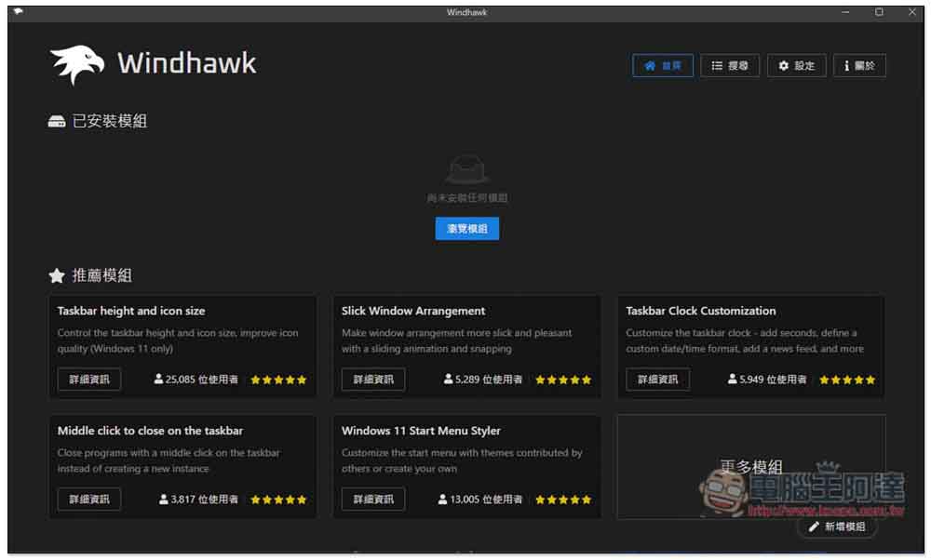
Task: Open 詳細資訊 for Taskbar height and icon size
Action: click(89, 380)
